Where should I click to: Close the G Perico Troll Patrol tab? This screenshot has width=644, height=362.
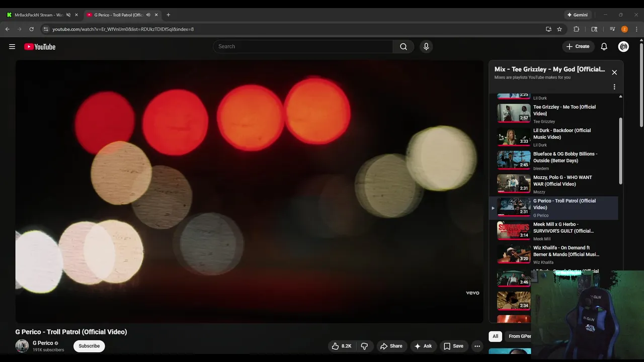point(156,15)
